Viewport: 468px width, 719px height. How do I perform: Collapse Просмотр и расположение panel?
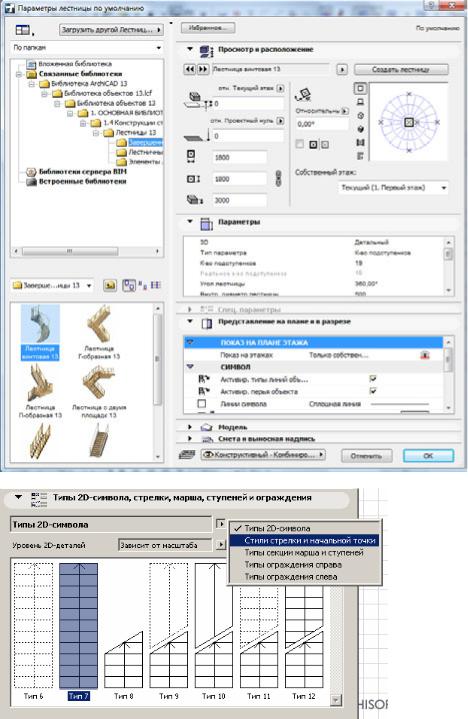pyautogui.click(x=190, y=49)
